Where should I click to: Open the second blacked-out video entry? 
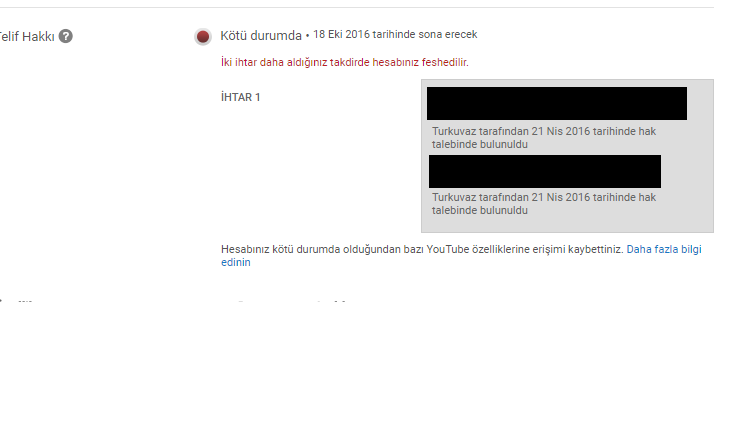(545, 171)
